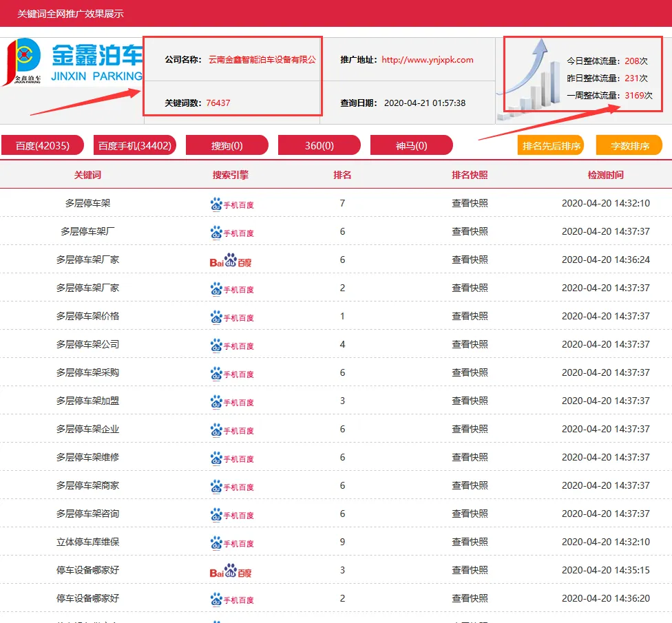672x623 pixels.
Task: Open the 360(0) results tab
Action: coord(319,145)
